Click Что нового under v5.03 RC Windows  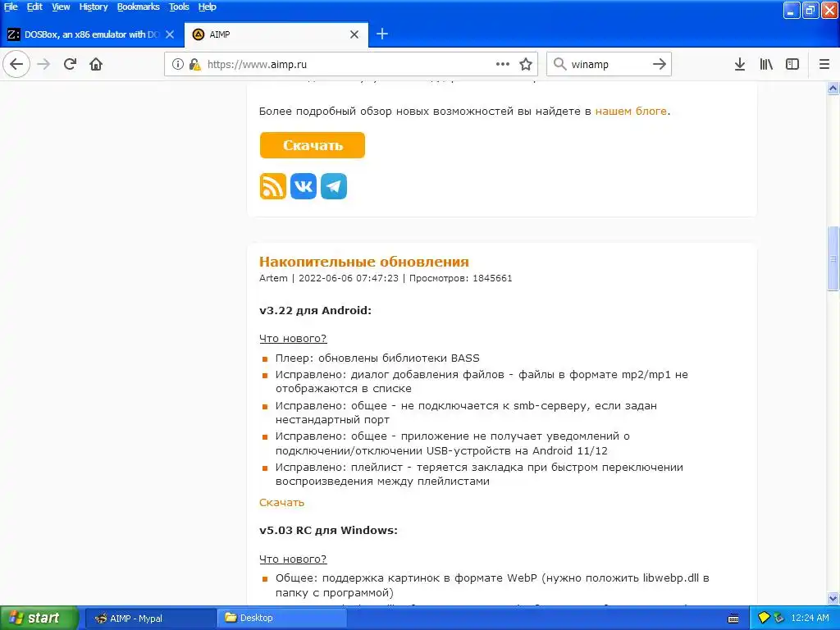click(293, 559)
